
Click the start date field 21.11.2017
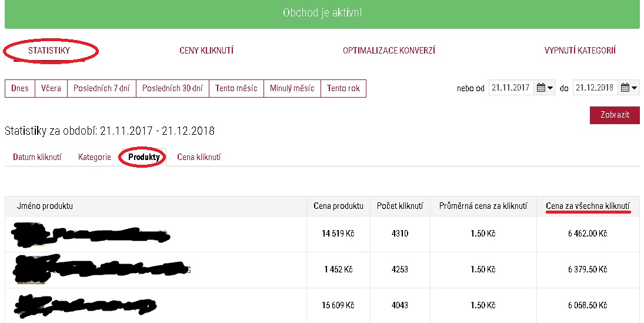click(510, 88)
